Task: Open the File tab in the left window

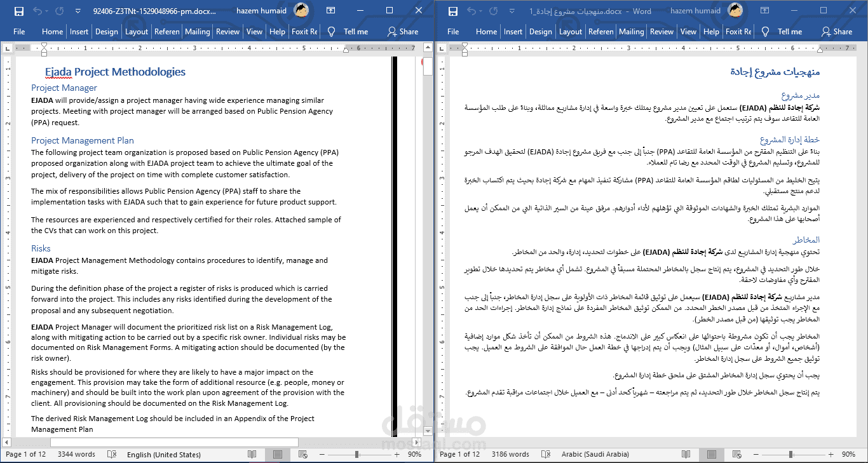Action: [19, 31]
